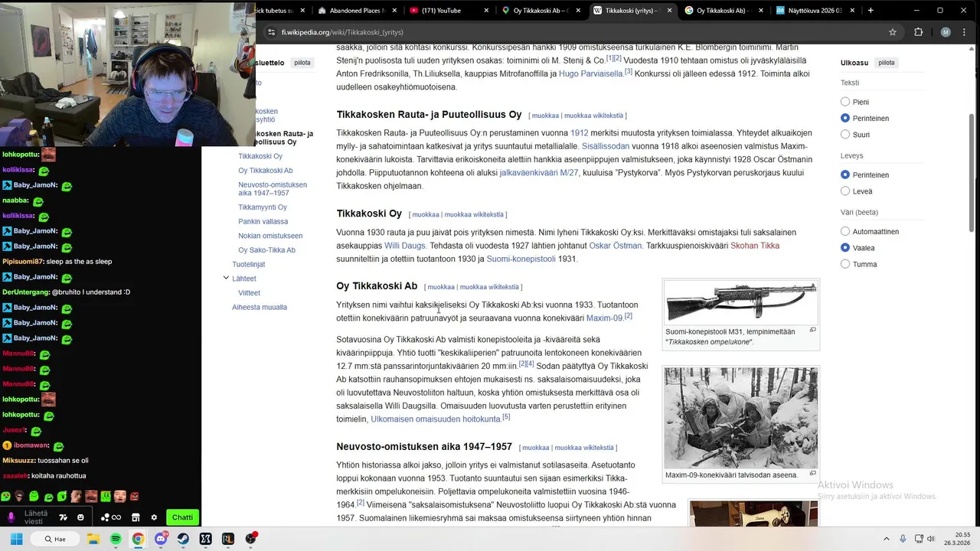Open the Windows Start menu

point(16,539)
